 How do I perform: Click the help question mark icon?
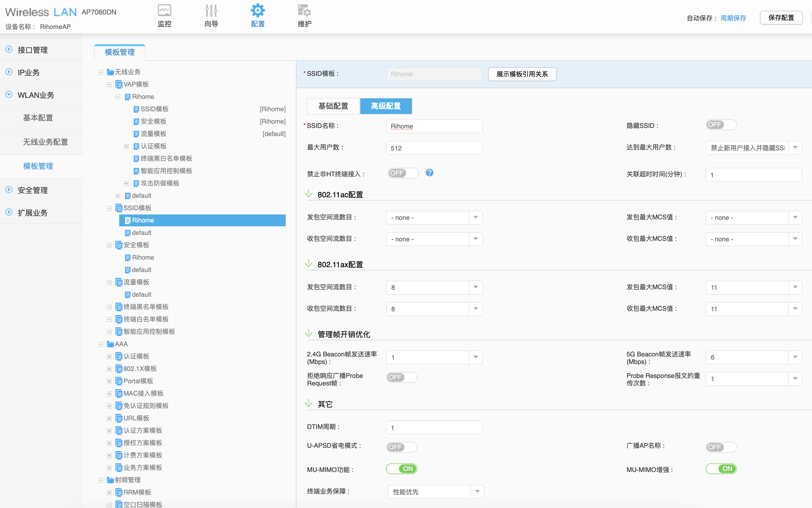click(x=429, y=173)
